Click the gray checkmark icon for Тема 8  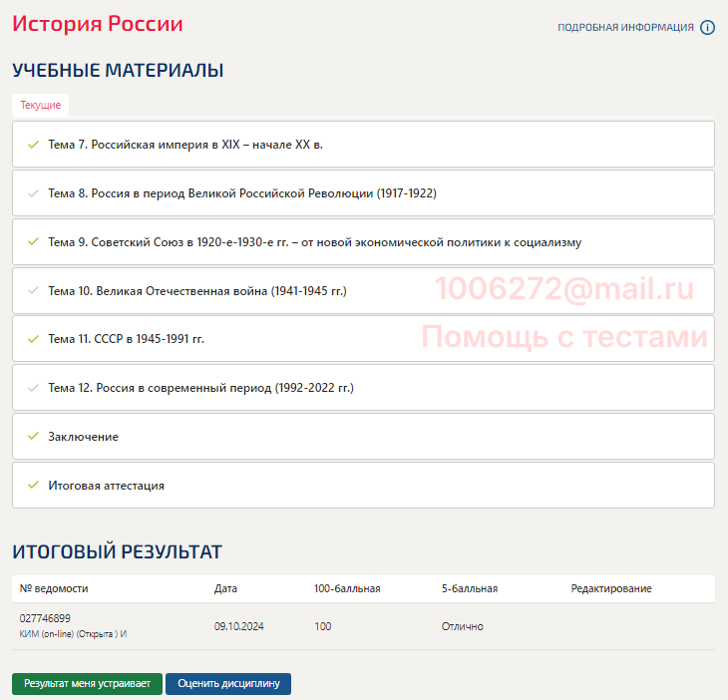pyautogui.click(x=33, y=193)
